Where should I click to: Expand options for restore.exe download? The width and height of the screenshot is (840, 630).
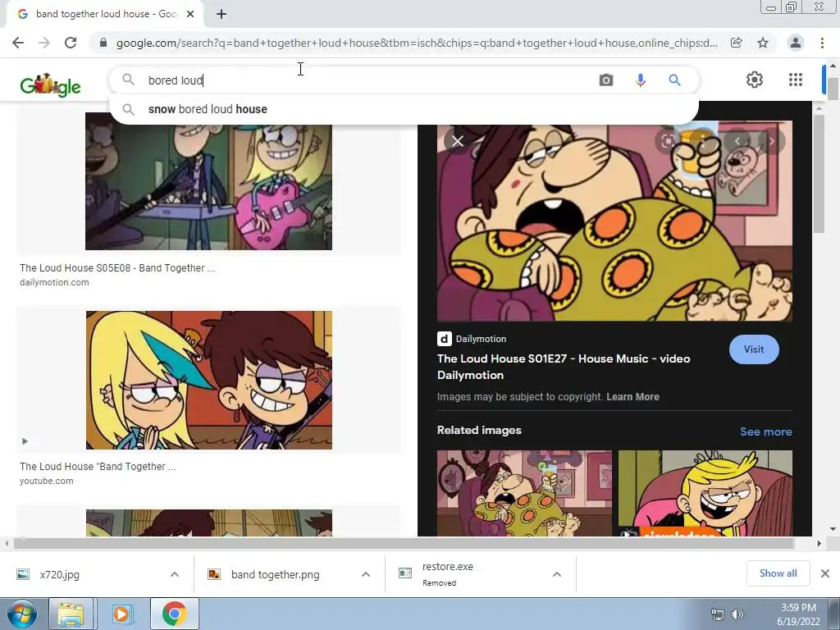point(557,574)
